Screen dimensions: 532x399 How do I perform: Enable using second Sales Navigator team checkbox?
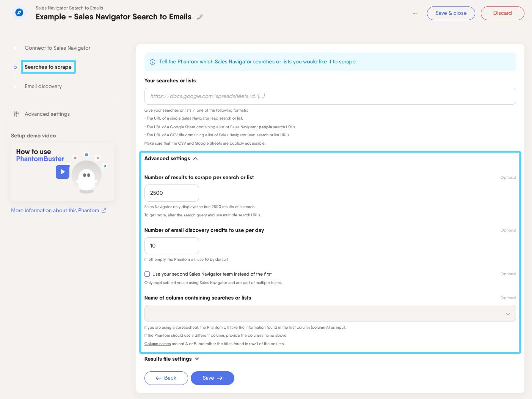[x=147, y=274]
